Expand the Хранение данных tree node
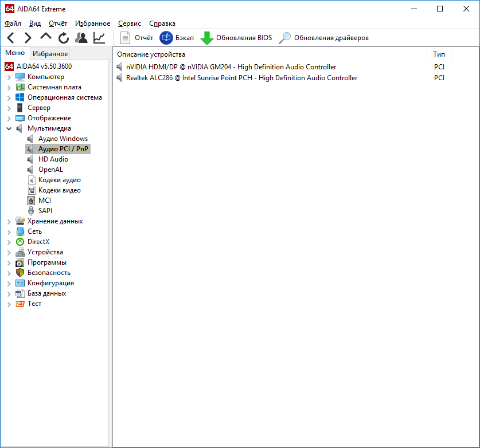Screen dimensions: 480x448 [9, 222]
